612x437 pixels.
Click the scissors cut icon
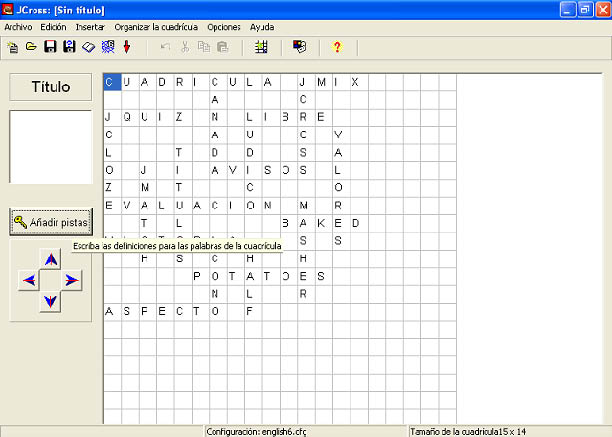[x=185, y=47]
